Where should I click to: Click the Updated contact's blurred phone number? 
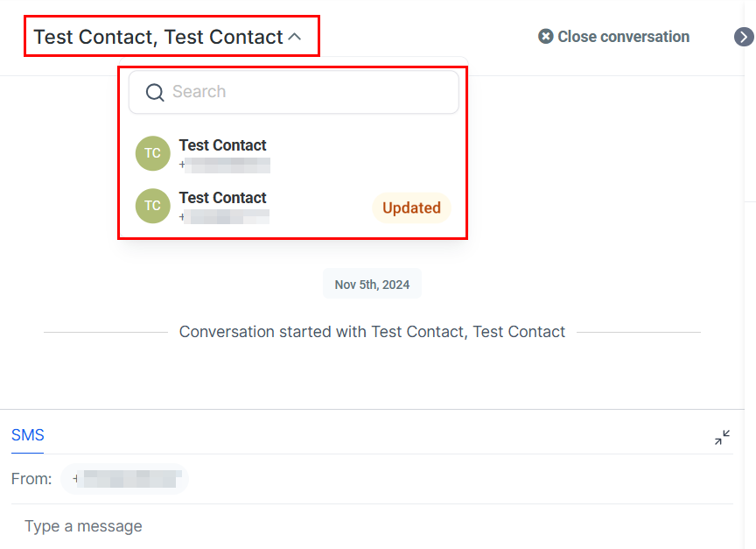(226, 216)
